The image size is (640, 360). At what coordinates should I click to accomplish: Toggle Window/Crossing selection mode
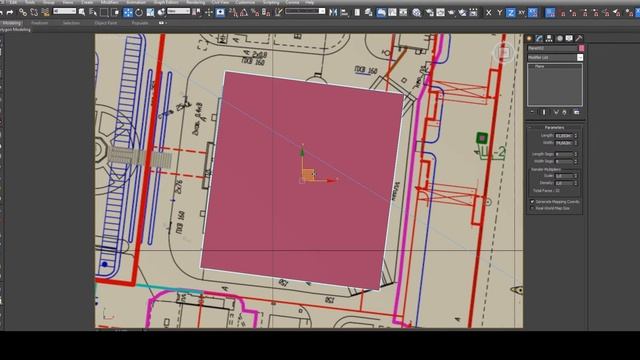[116, 13]
